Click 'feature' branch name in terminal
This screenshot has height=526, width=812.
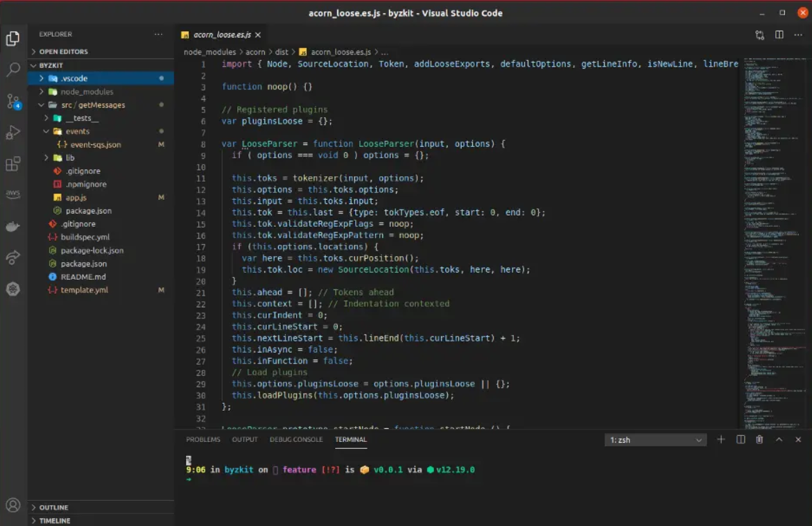click(300, 470)
